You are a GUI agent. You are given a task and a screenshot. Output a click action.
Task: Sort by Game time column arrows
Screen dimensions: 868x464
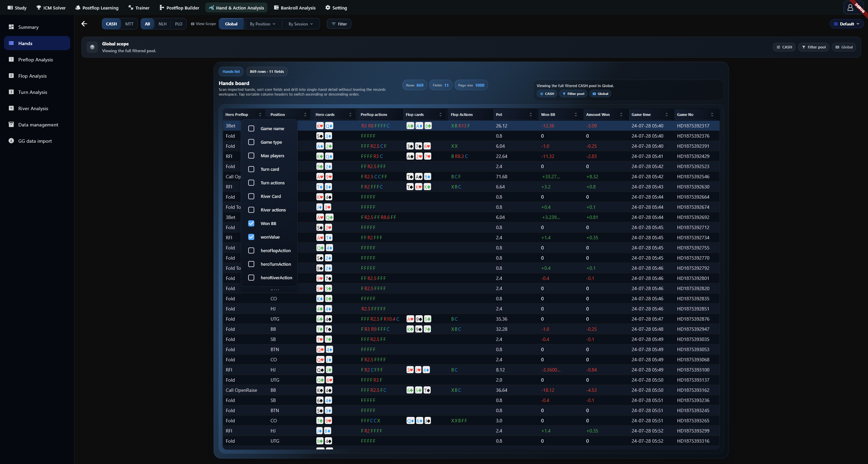tap(667, 115)
